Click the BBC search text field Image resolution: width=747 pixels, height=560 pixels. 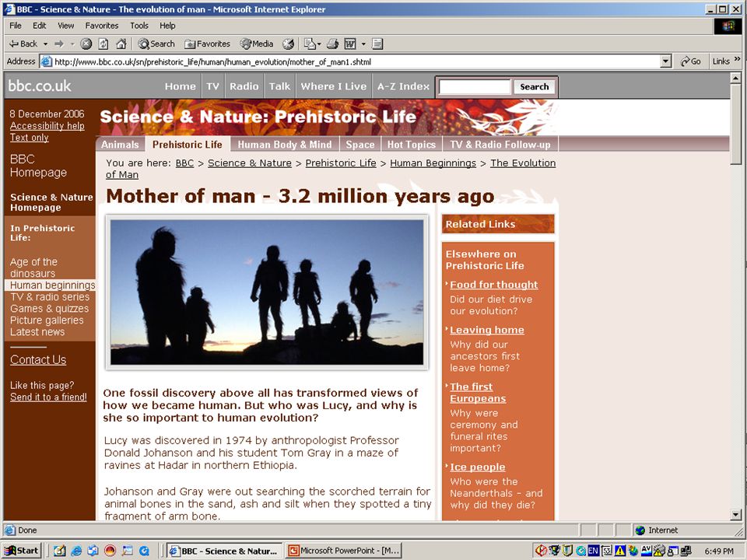coord(474,86)
